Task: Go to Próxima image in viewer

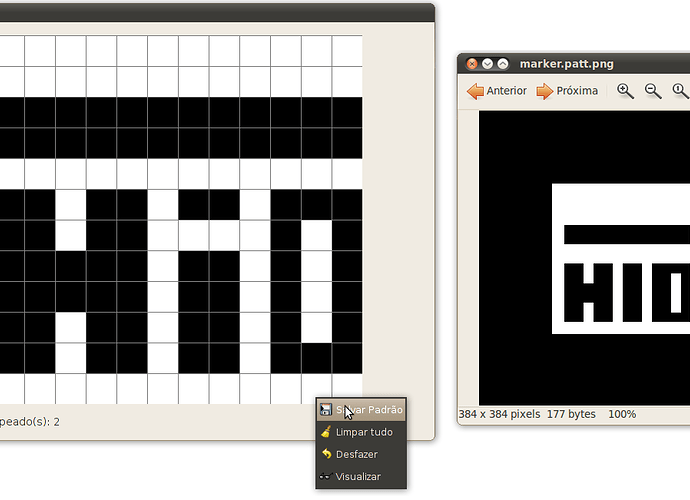Action: [567, 91]
